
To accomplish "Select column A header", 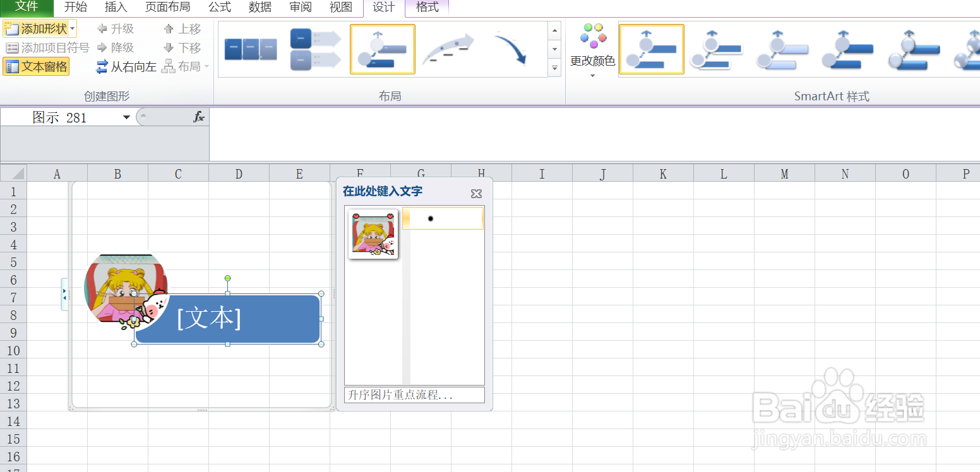I will pos(57,174).
